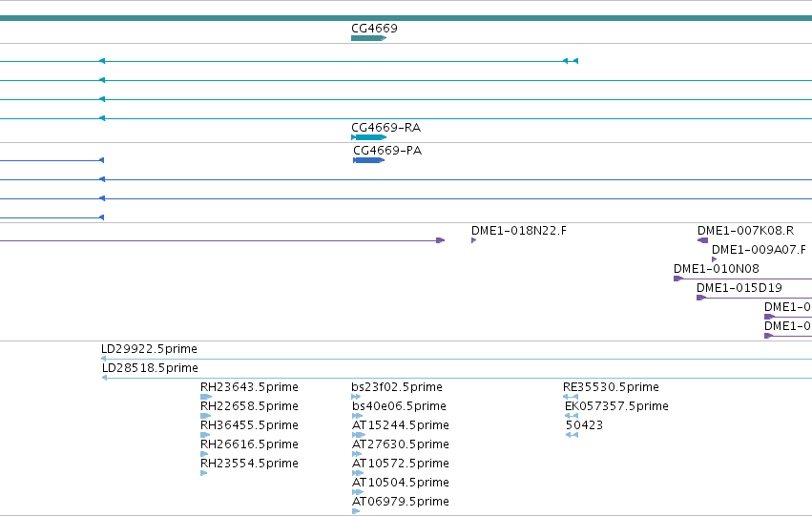Click the DME1-018N22.F feature arrow
This screenshot has height=516, width=812.
[474, 240]
